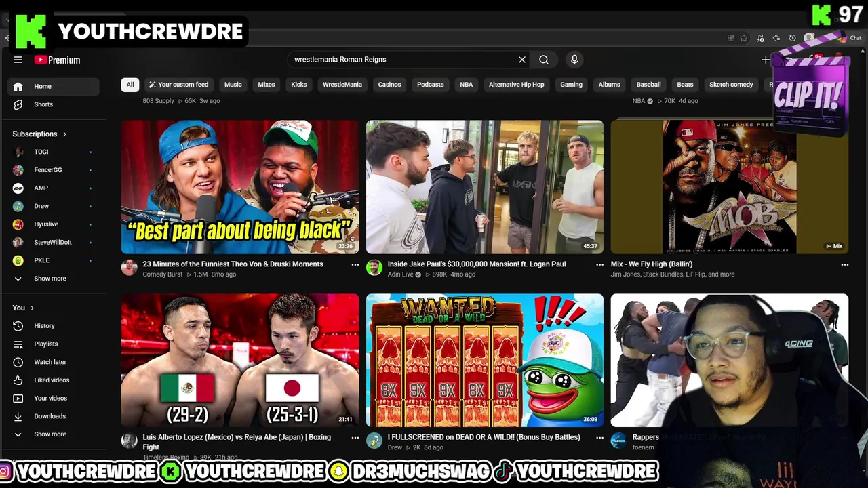The image size is (868, 488).
Task: Select the Albums filter chip
Action: [x=610, y=85]
